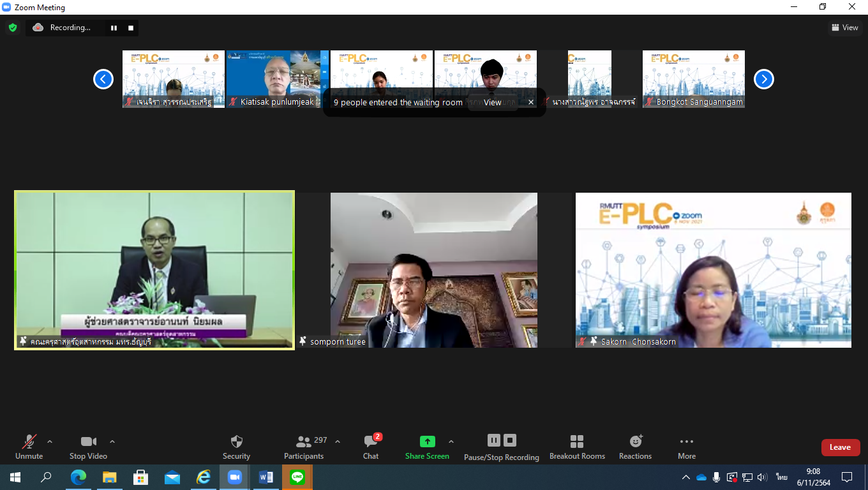
Task: Open the Participants panel
Action: coord(304,447)
